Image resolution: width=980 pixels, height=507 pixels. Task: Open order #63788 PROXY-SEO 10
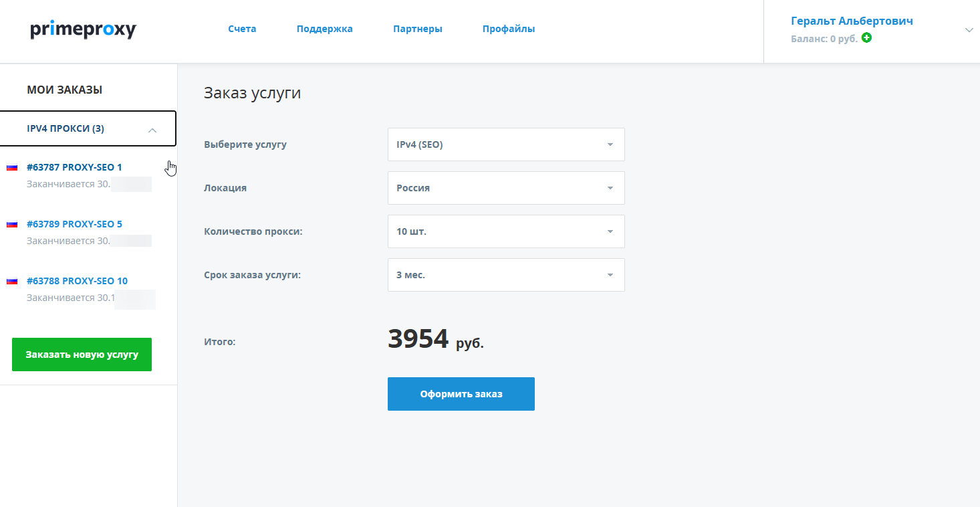tap(77, 281)
